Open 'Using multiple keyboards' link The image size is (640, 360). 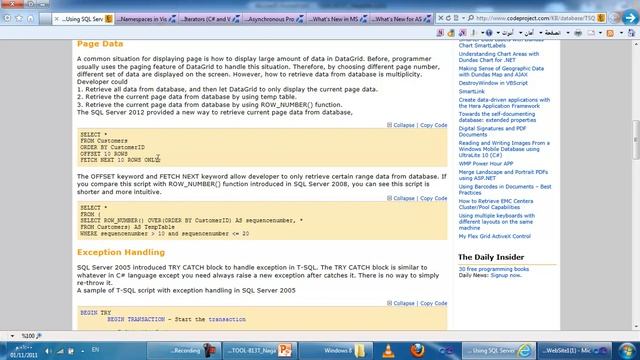[497, 222]
